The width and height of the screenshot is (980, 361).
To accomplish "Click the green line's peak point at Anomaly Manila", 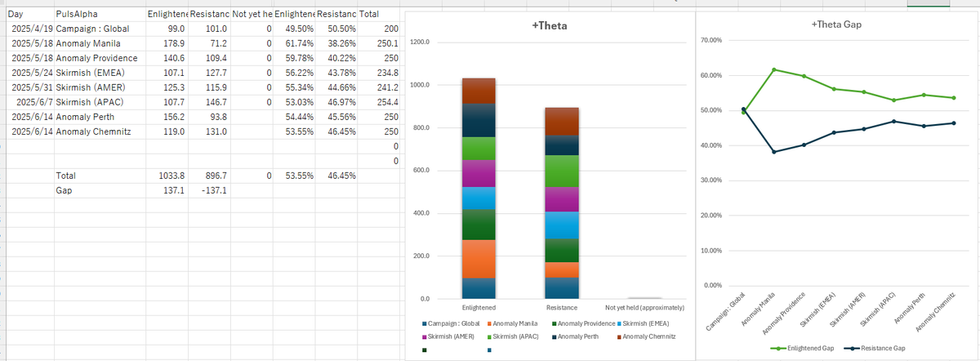I will [x=773, y=69].
